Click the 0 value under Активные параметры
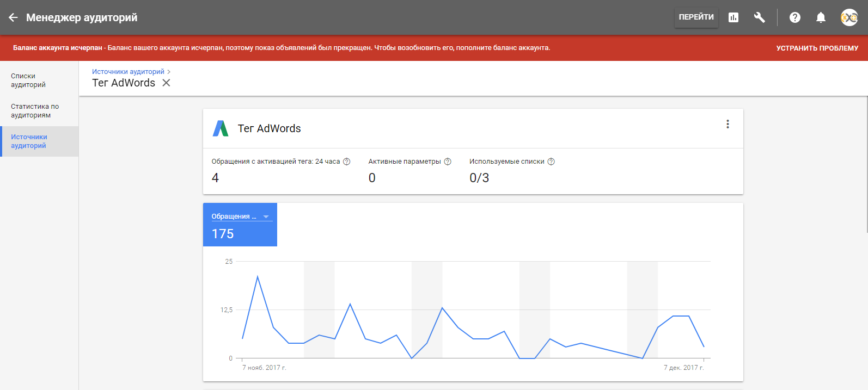 (372, 178)
